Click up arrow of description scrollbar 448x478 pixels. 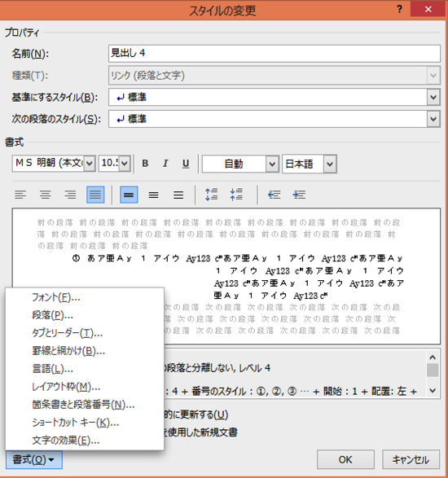coord(433,357)
